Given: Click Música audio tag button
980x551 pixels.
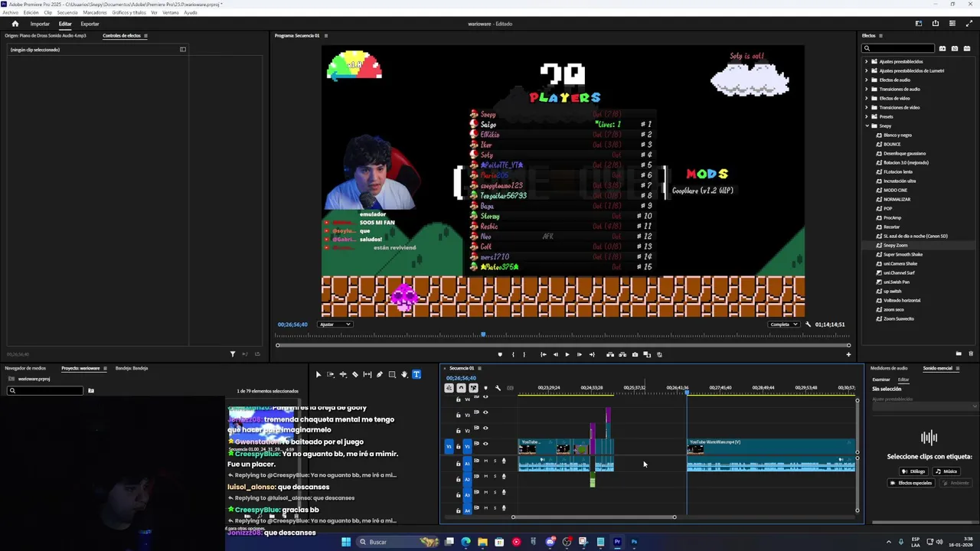Looking at the screenshot, I should pos(946,471).
